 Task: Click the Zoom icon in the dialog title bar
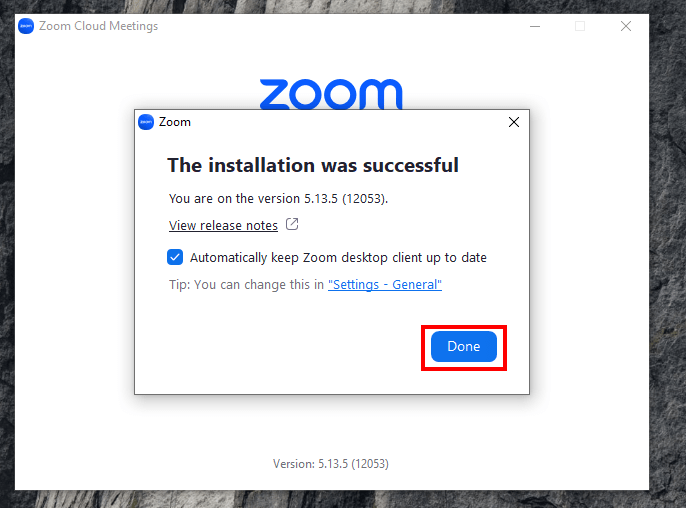146,122
